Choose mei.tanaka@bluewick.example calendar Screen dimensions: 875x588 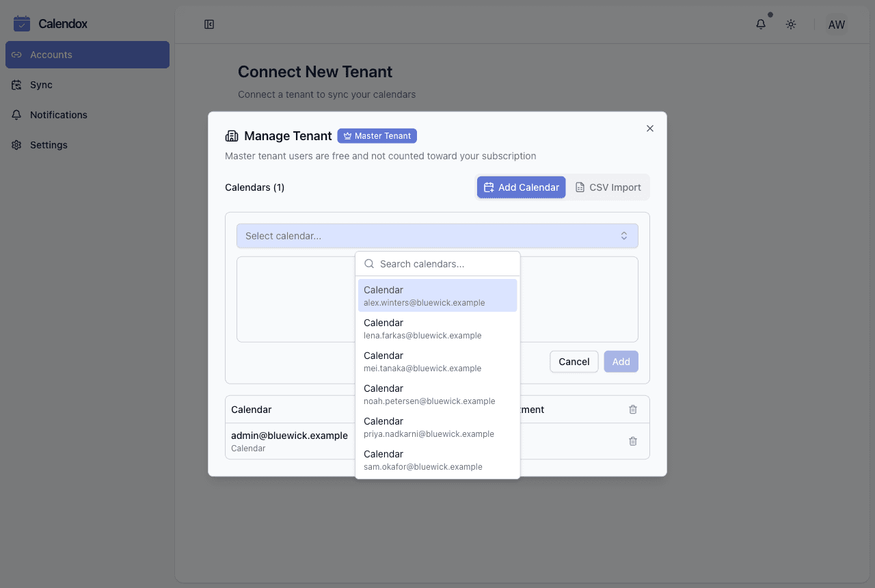(437, 361)
